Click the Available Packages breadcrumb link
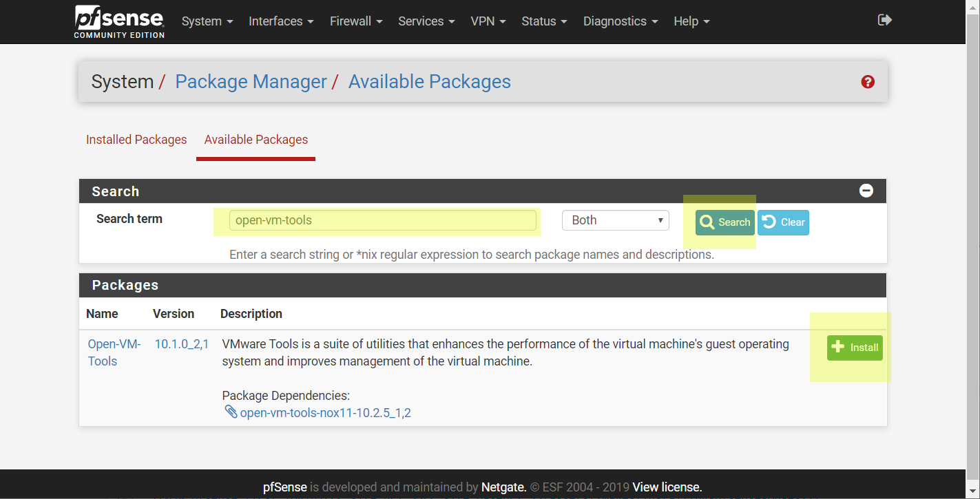This screenshot has width=980, height=499. point(430,81)
